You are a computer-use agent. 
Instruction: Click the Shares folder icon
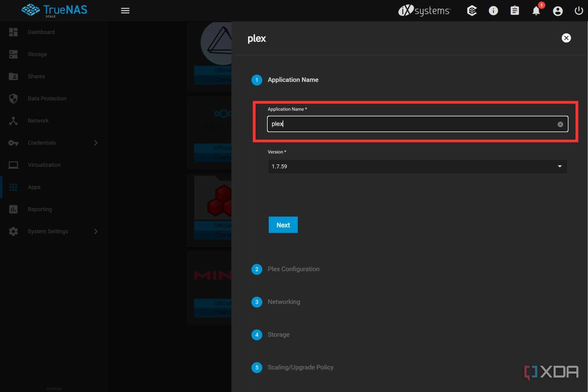tap(13, 76)
